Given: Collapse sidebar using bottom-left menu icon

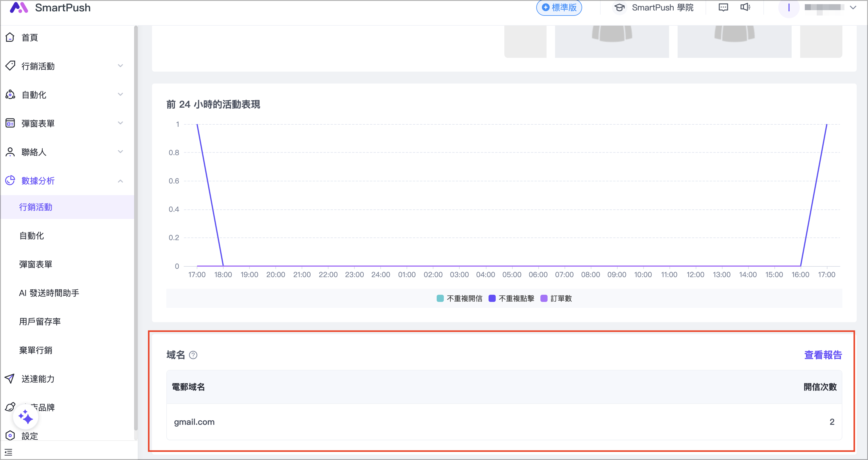Looking at the screenshot, I should [x=8, y=452].
